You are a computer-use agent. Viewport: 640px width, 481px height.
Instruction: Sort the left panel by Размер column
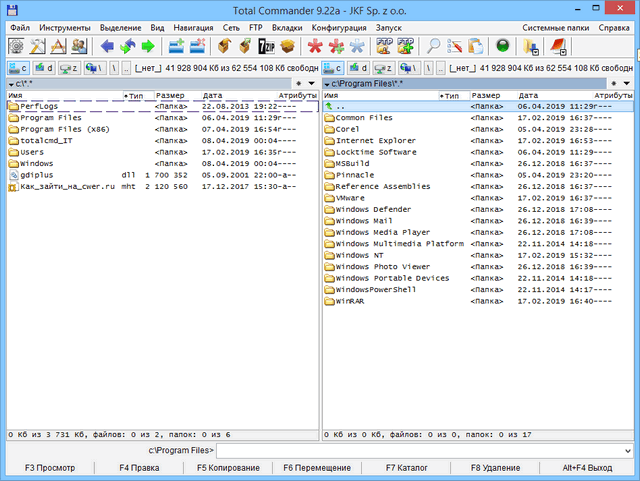pyautogui.click(x=170, y=95)
